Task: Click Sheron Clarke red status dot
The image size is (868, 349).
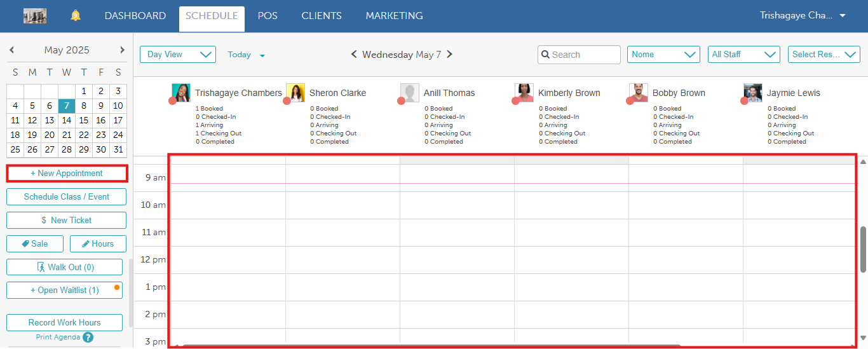Action: [x=287, y=101]
